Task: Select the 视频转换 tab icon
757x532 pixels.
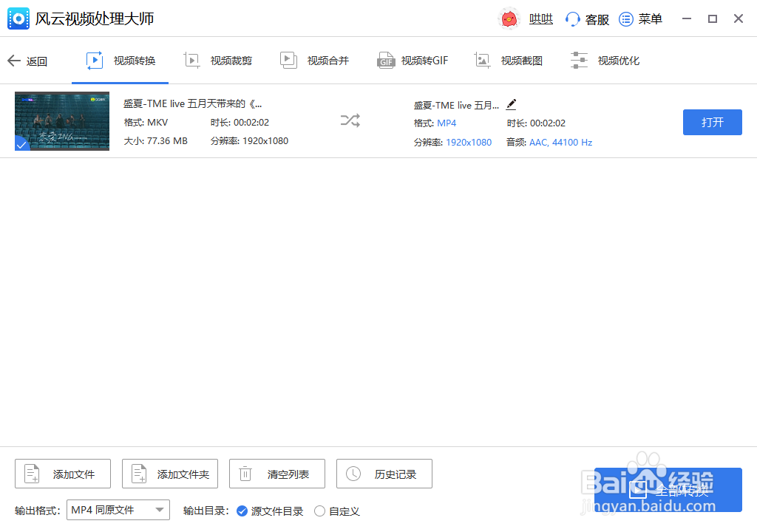Action: 94,60
